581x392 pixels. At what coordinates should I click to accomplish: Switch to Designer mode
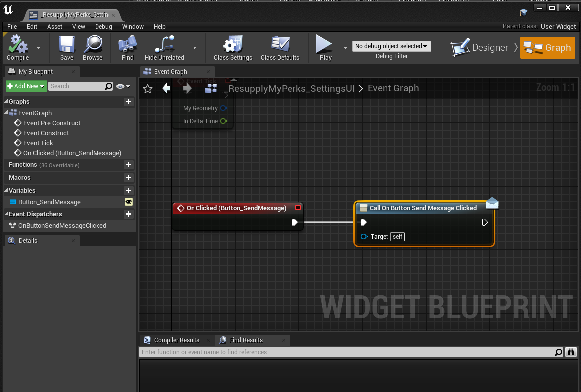pyautogui.click(x=480, y=48)
